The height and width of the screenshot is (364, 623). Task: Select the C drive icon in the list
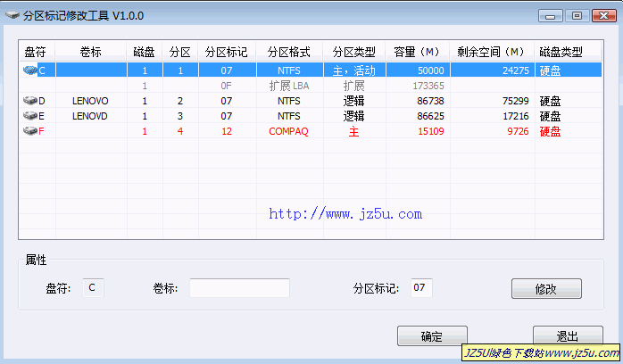tap(30, 70)
